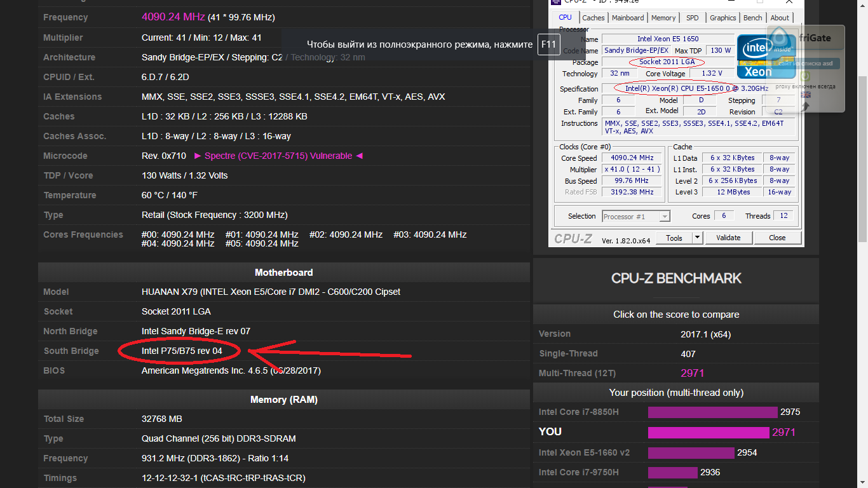Click the Multi-Thread (12T) score 2971
This screenshot has width=868, height=488.
693,373
